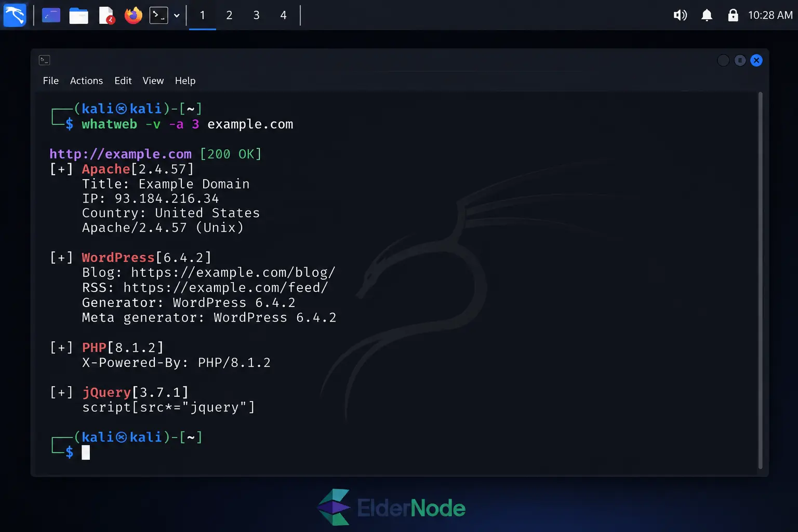The image size is (798, 532).
Task: Click the jQuery[3.7.1] plugin heading
Action: [135, 392]
